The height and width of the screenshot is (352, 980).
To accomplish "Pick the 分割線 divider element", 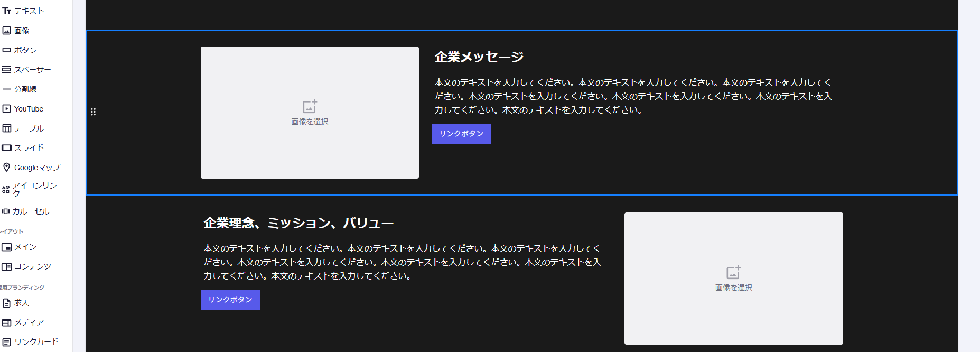I will tap(25, 89).
